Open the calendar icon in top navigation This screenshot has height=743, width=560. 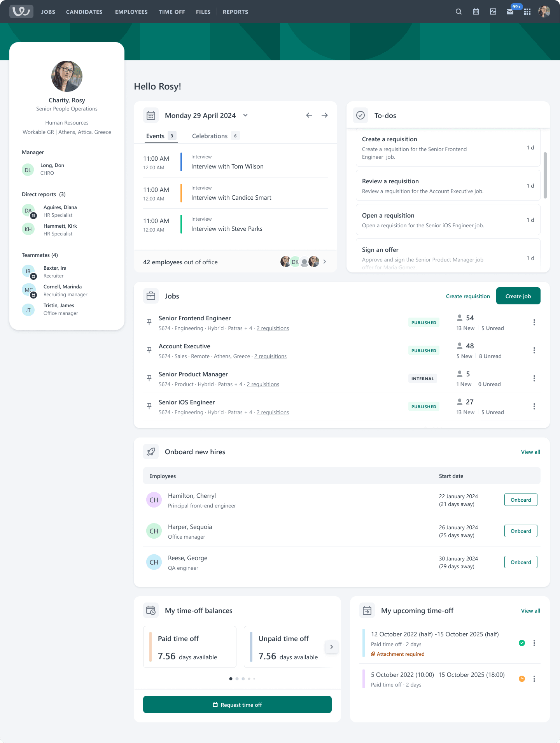click(476, 12)
